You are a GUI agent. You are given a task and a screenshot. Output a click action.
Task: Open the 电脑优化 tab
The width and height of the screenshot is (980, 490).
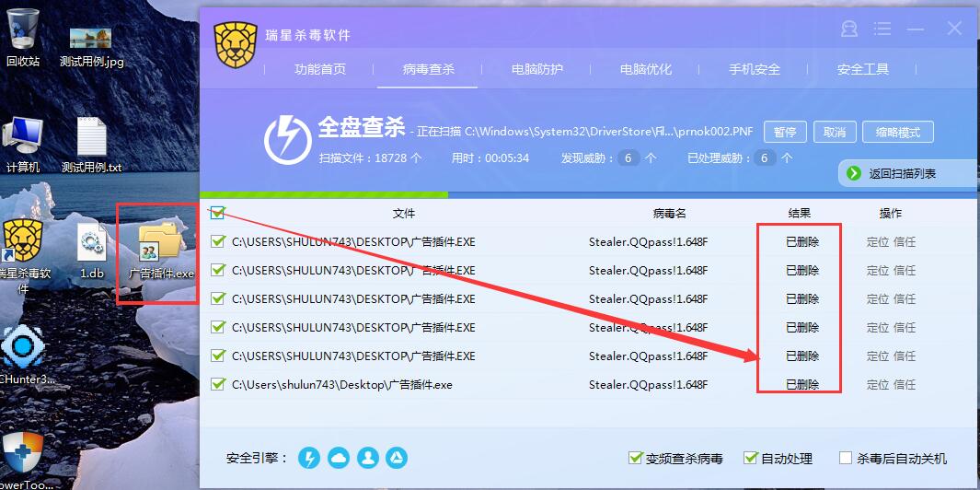(646, 69)
